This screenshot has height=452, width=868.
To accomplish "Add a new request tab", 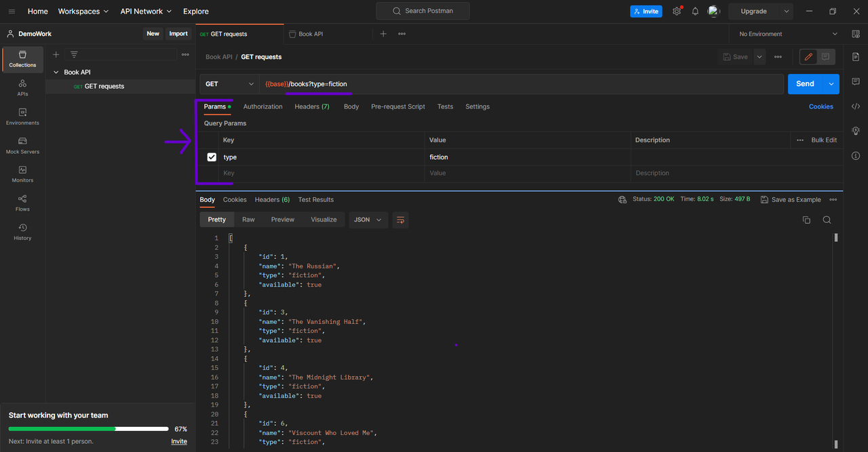I will (x=383, y=34).
